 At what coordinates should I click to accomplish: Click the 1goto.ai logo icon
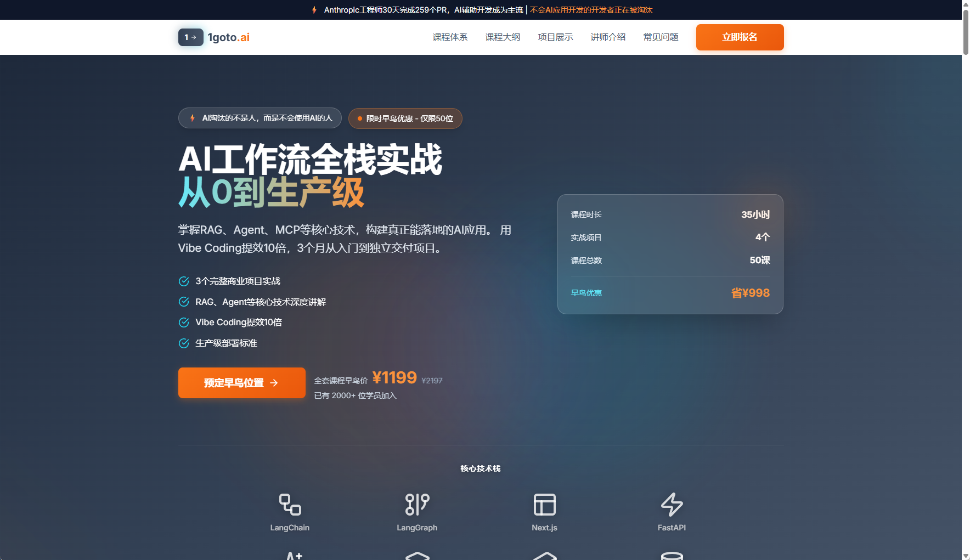coord(190,37)
